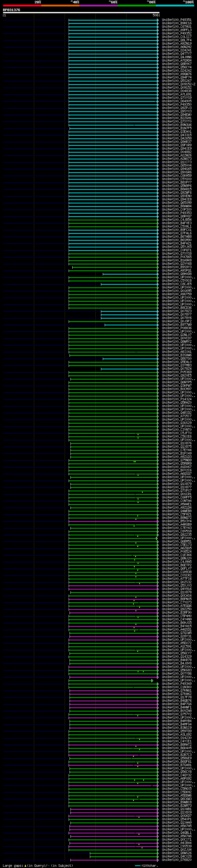The image size is (197, 868).
Task: Select the label UniRef100_C6KH59
Action: coord(176,176)
